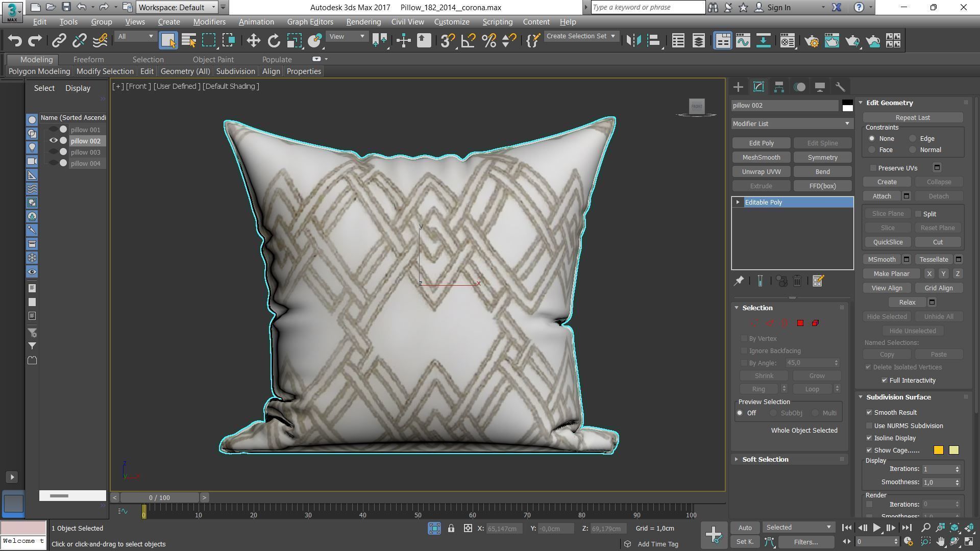Click the orange Show Cage color swatch
Screen dimensions: 980x551
coord(938,450)
